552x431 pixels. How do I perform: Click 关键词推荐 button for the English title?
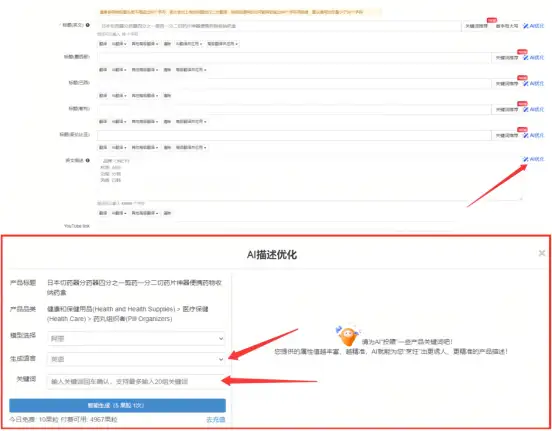coord(477,26)
